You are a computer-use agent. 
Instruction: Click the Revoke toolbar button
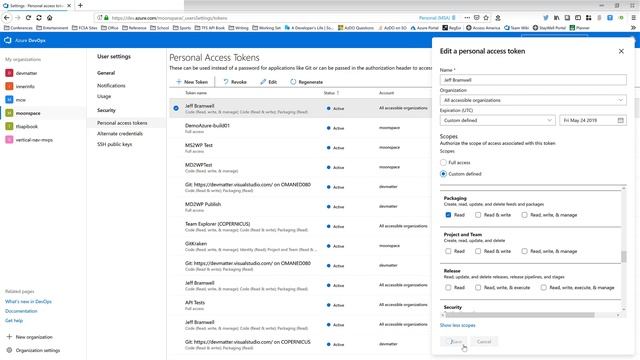235,82
